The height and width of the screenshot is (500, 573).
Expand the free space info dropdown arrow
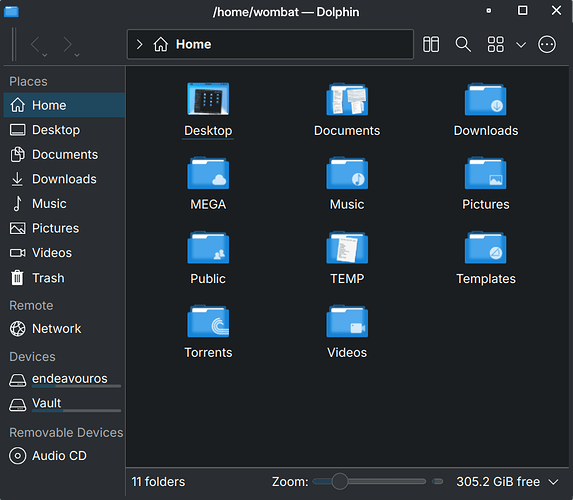click(x=554, y=482)
